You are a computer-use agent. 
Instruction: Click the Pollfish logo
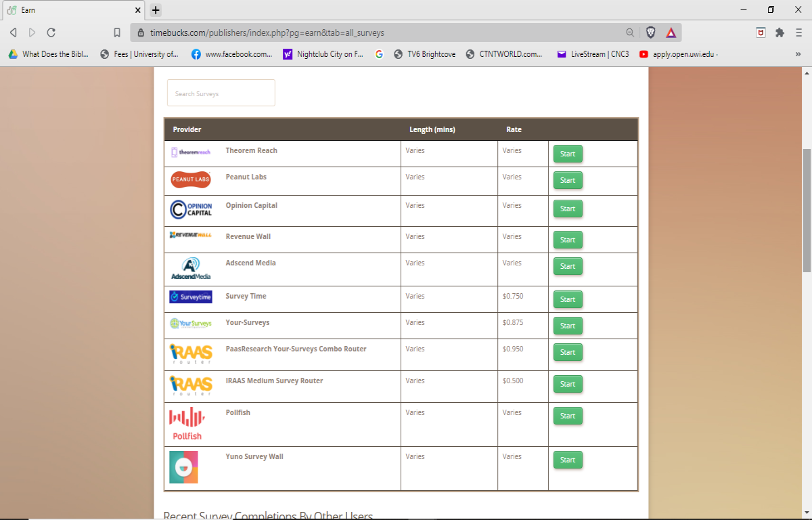[186, 424]
